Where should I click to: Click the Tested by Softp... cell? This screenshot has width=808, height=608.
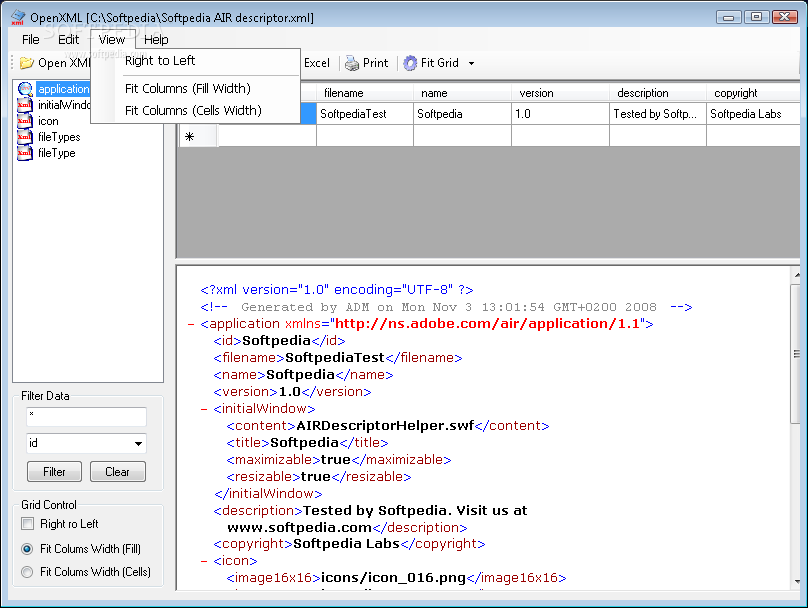click(658, 114)
